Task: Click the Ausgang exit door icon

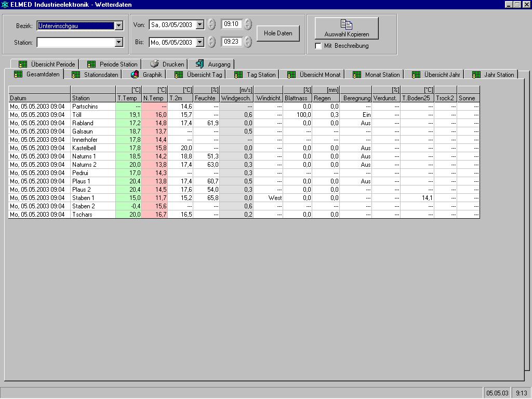Action: coord(199,64)
